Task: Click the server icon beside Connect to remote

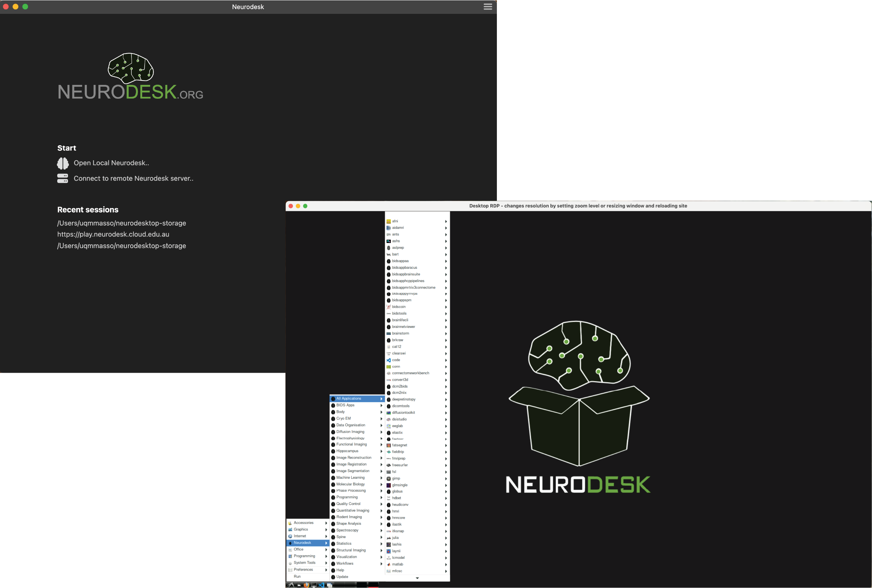Action: tap(63, 179)
